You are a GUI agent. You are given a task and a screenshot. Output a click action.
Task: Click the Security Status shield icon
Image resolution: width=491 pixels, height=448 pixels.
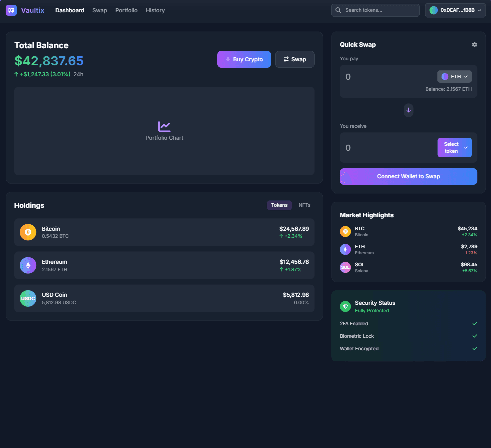345,306
